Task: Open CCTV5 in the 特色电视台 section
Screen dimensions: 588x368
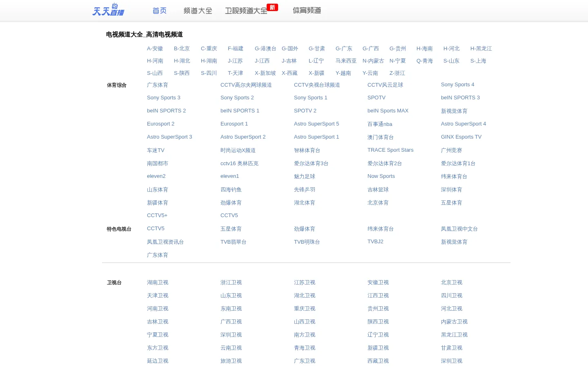Action: [156, 229]
